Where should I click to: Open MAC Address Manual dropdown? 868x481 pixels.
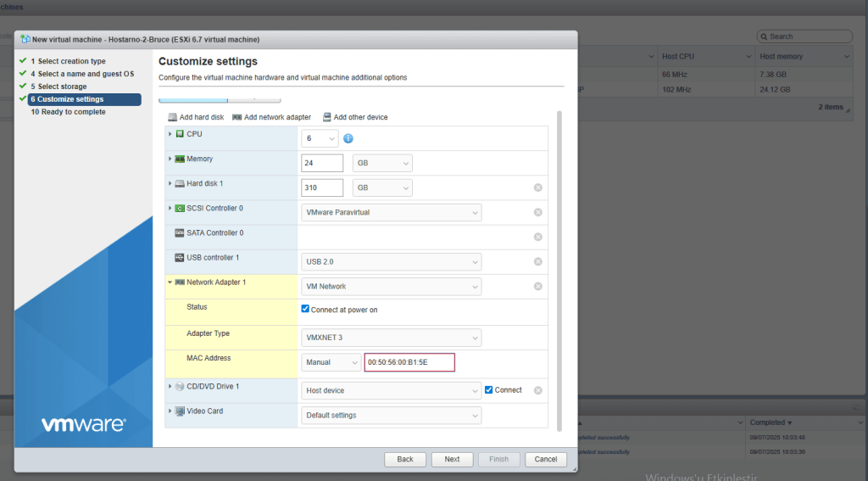coord(331,362)
